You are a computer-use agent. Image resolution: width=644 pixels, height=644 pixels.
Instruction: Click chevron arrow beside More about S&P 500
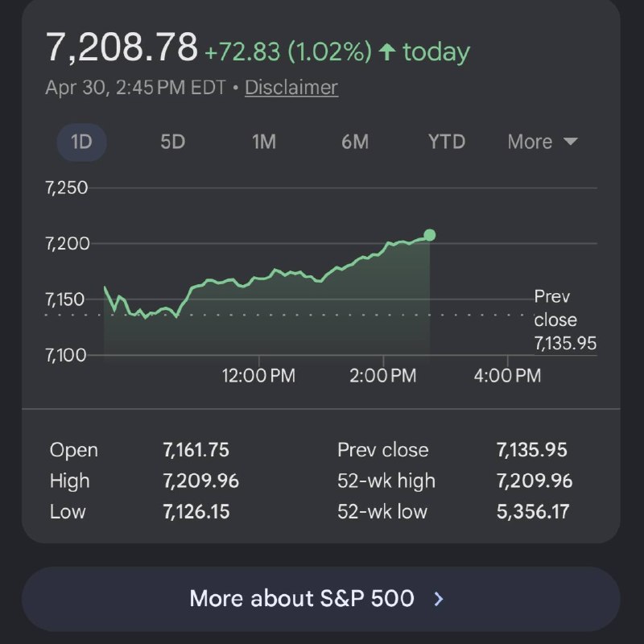point(439,599)
